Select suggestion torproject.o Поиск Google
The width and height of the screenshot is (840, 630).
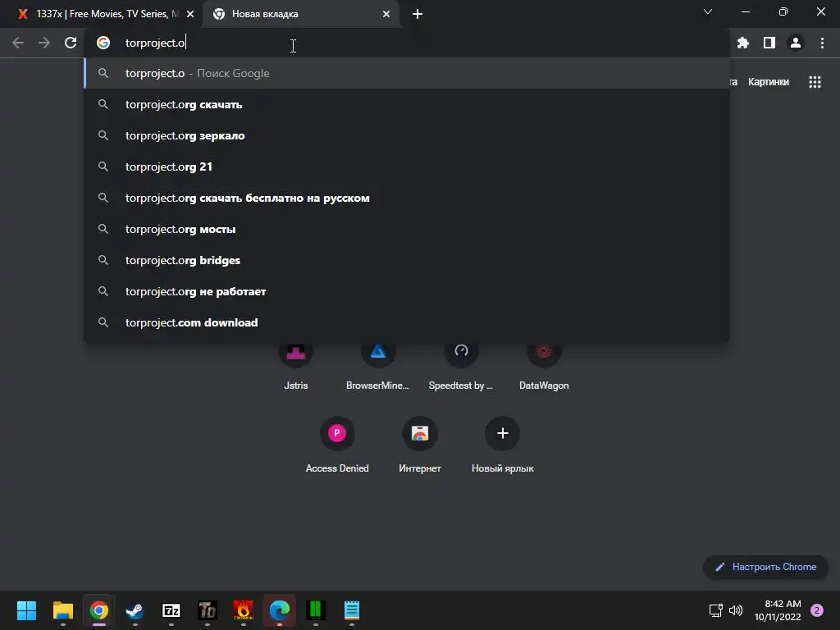(x=407, y=73)
